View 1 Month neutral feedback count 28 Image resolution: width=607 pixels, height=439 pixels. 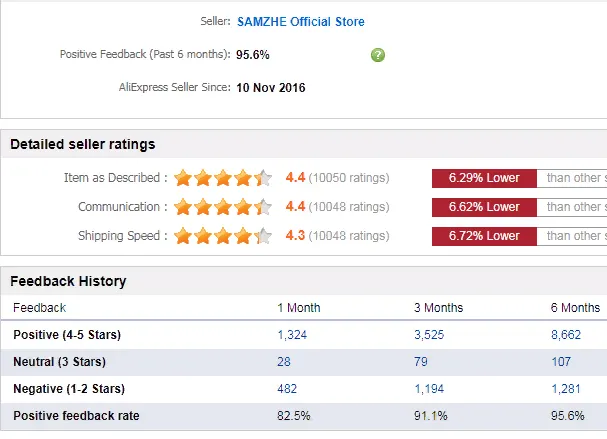tap(285, 361)
